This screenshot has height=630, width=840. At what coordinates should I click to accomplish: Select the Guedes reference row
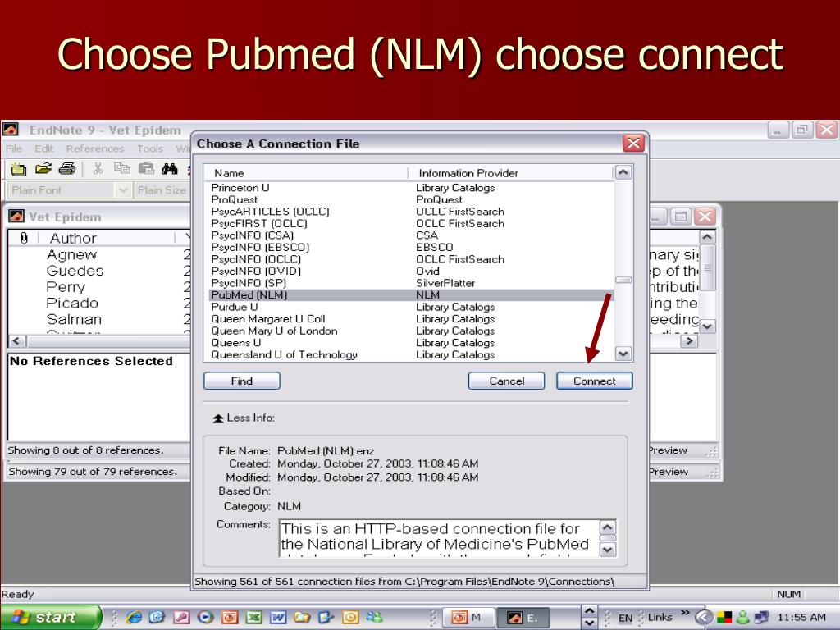tap(98, 271)
